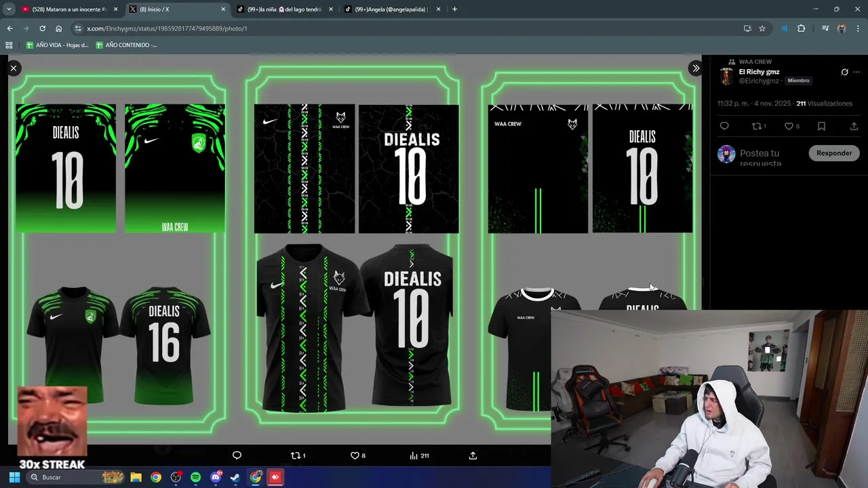Open Discord from the taskbar
Screen dimensions: 868x488
[216, 477]
